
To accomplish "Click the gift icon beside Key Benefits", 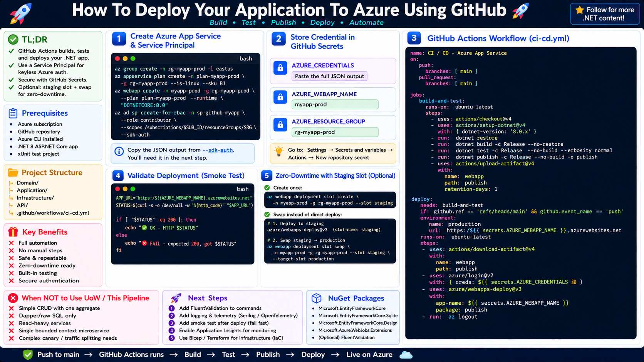I will point(13,232).
